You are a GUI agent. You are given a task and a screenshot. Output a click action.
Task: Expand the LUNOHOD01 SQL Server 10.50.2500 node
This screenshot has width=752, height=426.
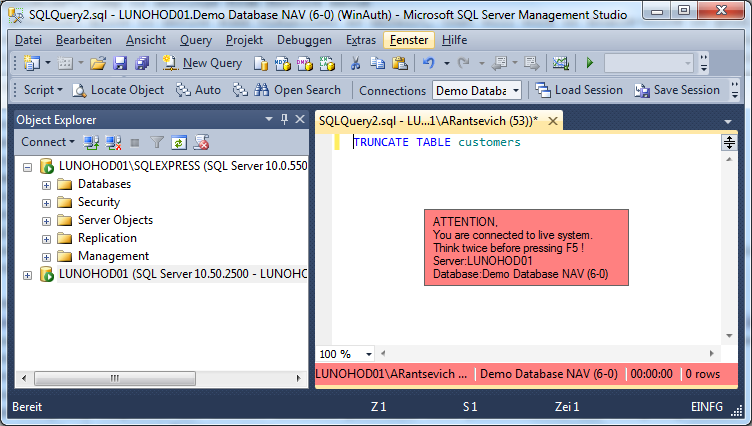tap(27, 275)
